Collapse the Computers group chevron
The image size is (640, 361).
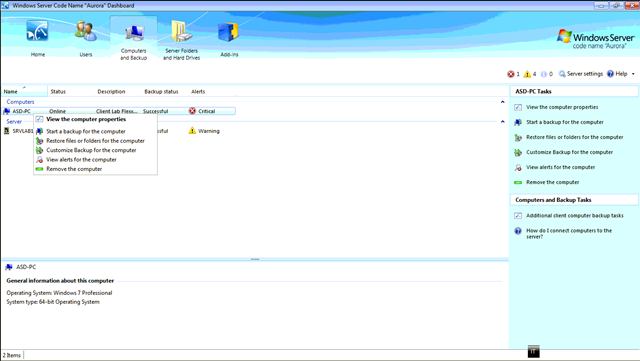(x=502, y=102)
